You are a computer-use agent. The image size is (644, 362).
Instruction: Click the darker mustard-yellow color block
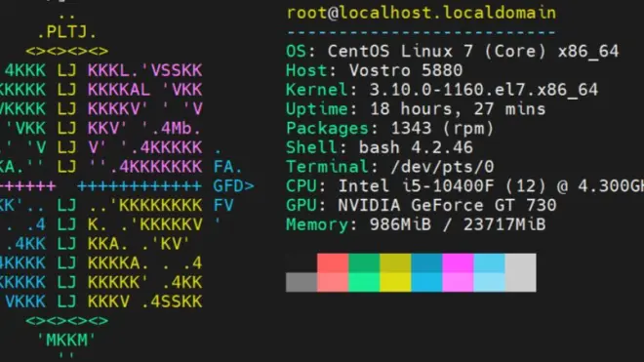(x=395, y=263)
